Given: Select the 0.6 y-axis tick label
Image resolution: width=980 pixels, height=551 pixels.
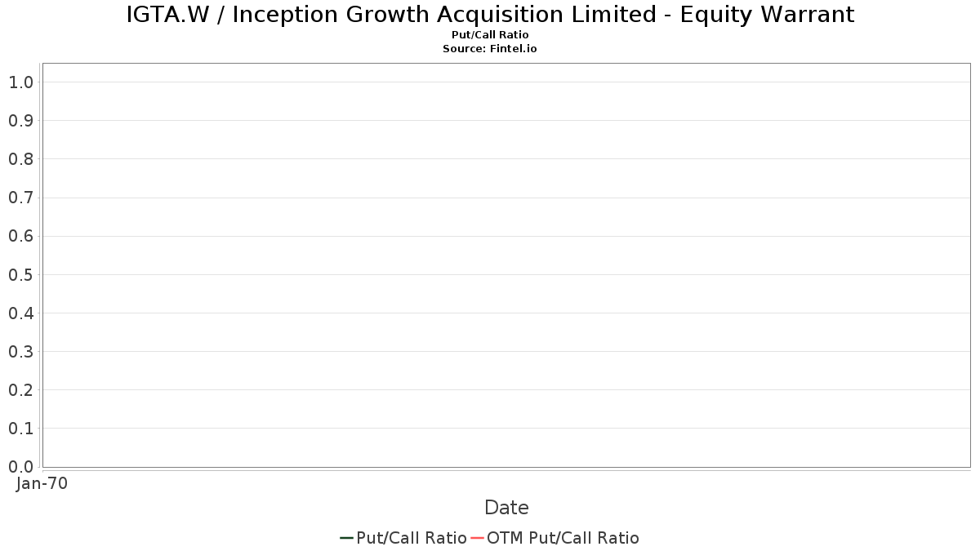Looking at the screenshot, I should point(20,237).
